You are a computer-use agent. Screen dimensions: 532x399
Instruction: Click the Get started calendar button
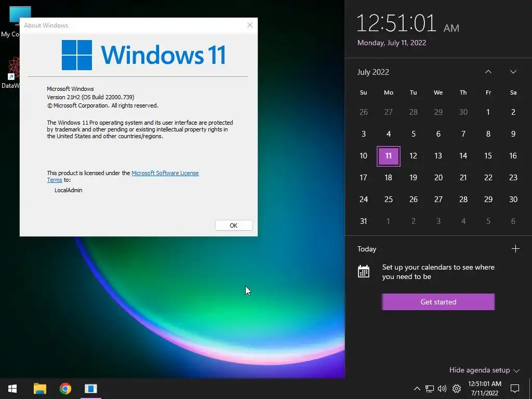tap(438, 302)
